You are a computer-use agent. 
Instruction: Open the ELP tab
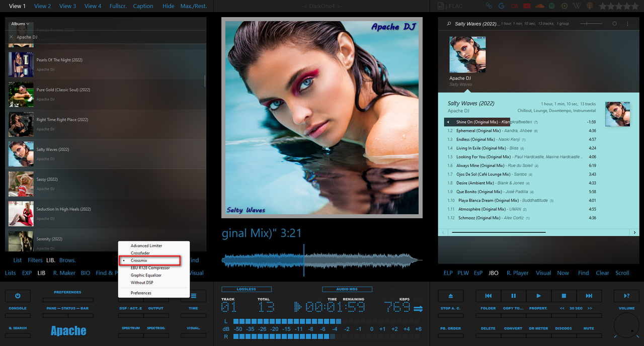coord(448,273)
